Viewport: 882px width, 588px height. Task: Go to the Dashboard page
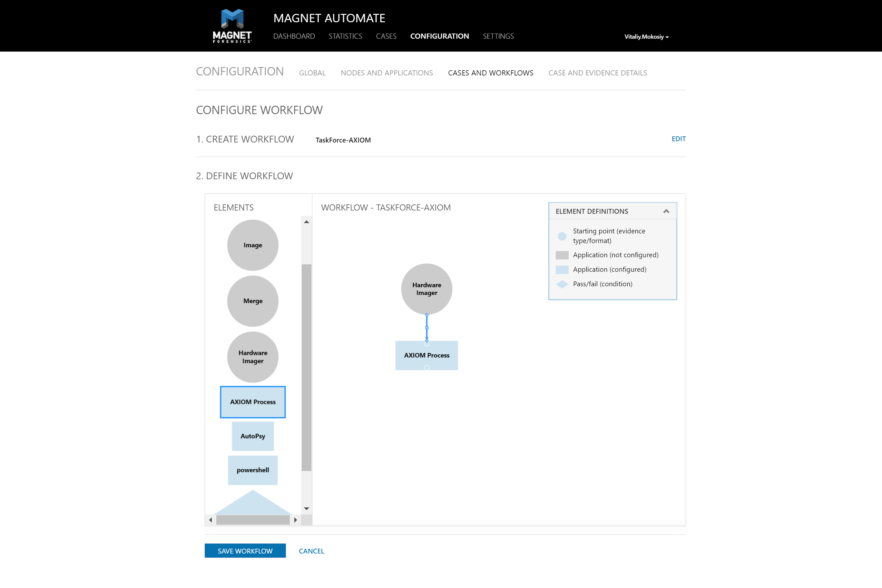[294, 36]
